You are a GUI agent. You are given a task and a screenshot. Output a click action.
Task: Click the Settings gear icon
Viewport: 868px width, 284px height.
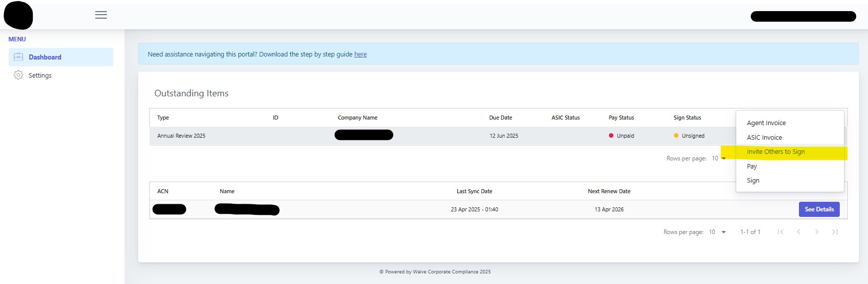click(18, 75)
